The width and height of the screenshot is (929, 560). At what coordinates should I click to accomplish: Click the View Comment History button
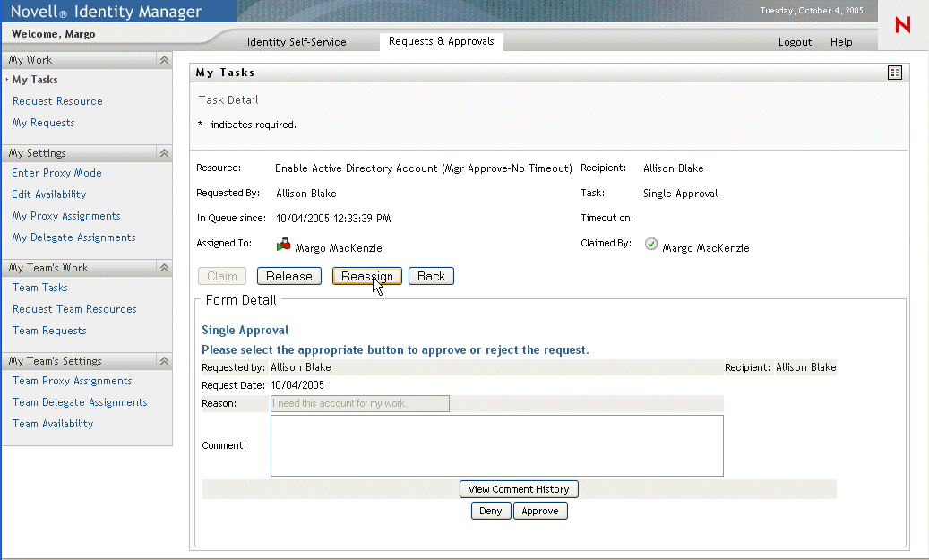pyautogui.click(x=519, y=489)
